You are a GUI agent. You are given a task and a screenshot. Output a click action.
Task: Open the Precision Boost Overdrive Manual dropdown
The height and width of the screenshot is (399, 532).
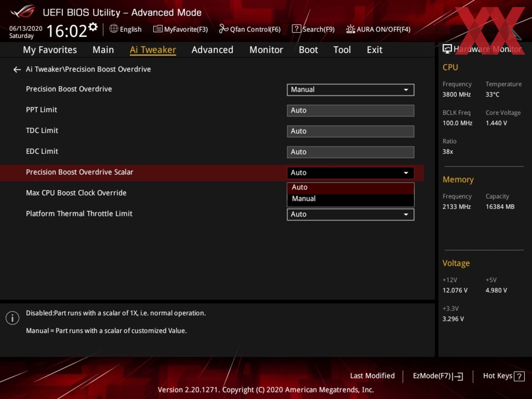pyautogui.click(x=350, y=90)
